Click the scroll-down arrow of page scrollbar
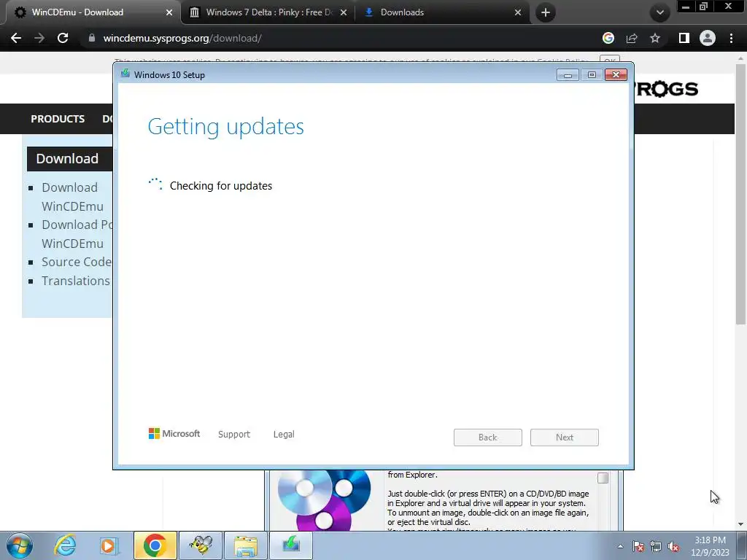747x560 pixels. pos(740,524)
